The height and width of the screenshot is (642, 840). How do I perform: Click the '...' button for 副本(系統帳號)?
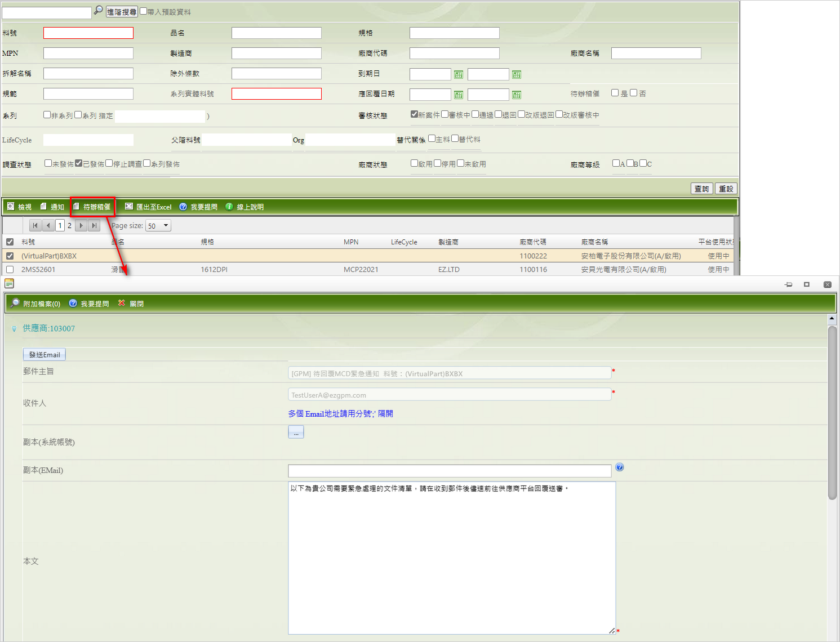tap(296, 432)
